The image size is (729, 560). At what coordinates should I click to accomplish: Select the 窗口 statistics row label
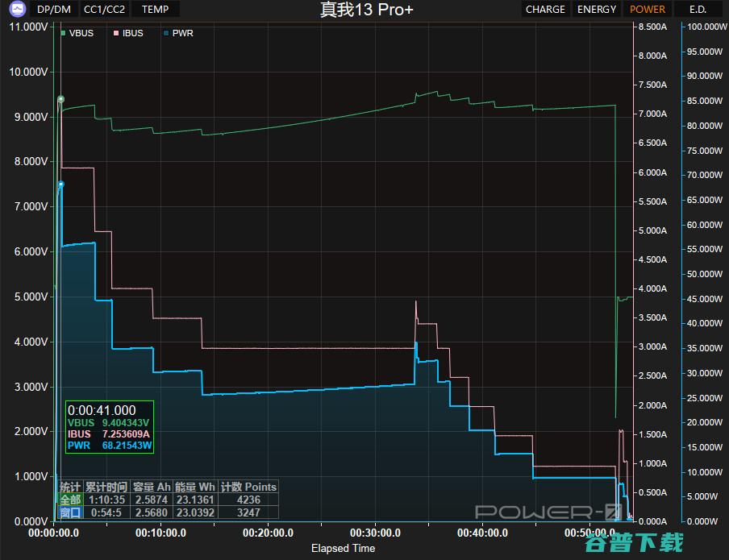point(70,512)
